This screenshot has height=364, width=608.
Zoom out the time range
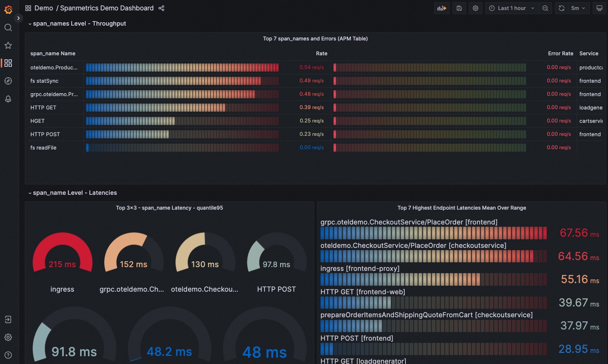(x=545, y=8)
